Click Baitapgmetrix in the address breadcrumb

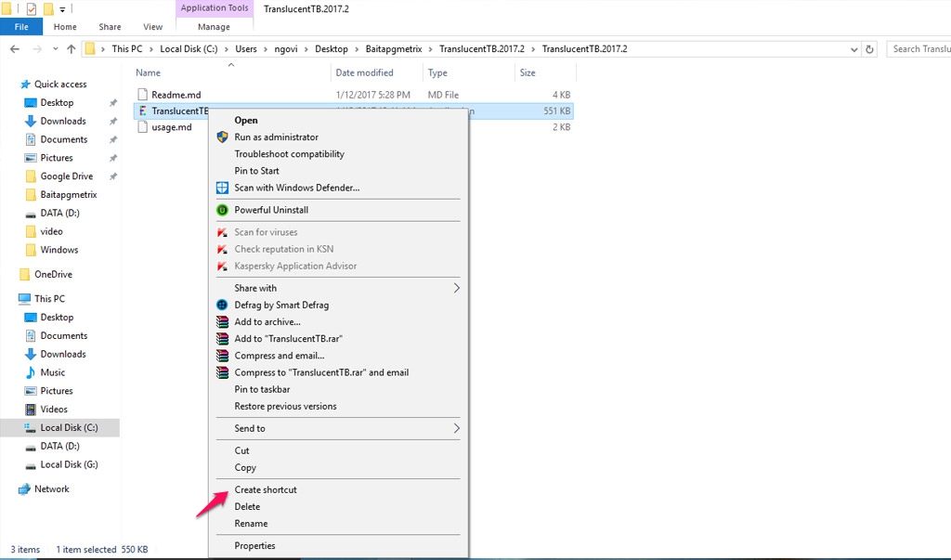click(x=394, y=49)
